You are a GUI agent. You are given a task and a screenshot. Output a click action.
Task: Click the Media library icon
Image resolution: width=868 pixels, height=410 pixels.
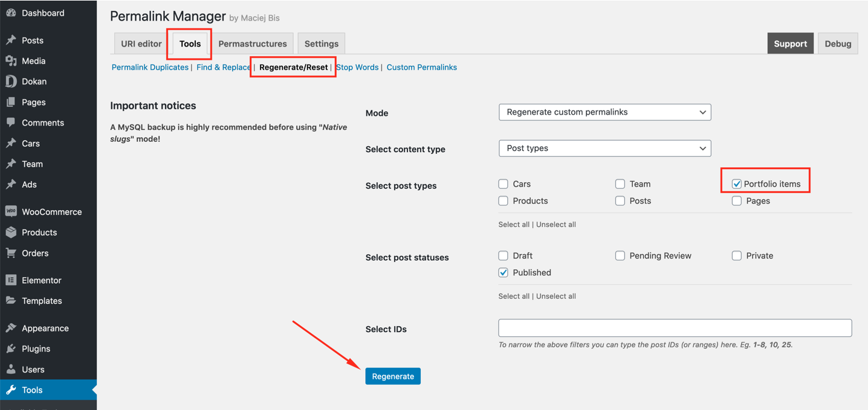pos(11,61)
